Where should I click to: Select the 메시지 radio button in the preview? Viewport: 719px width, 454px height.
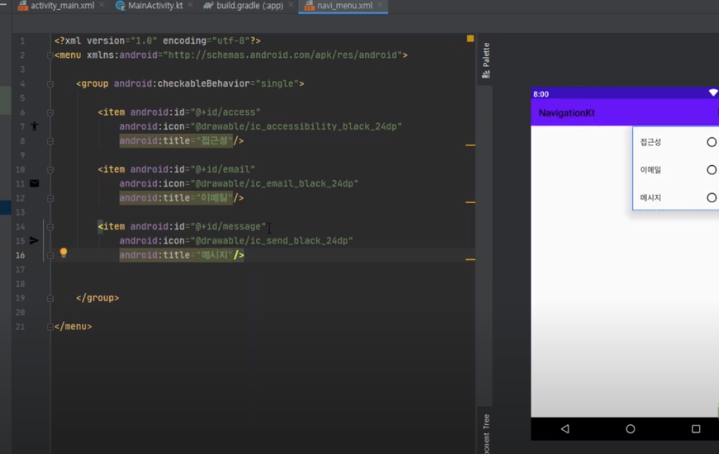coord(711,198)
